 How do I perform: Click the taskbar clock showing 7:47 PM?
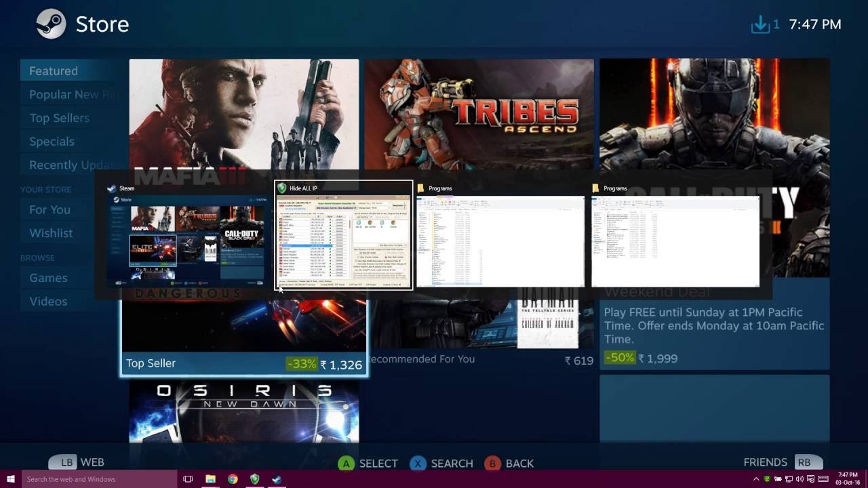tap(848, 479)
